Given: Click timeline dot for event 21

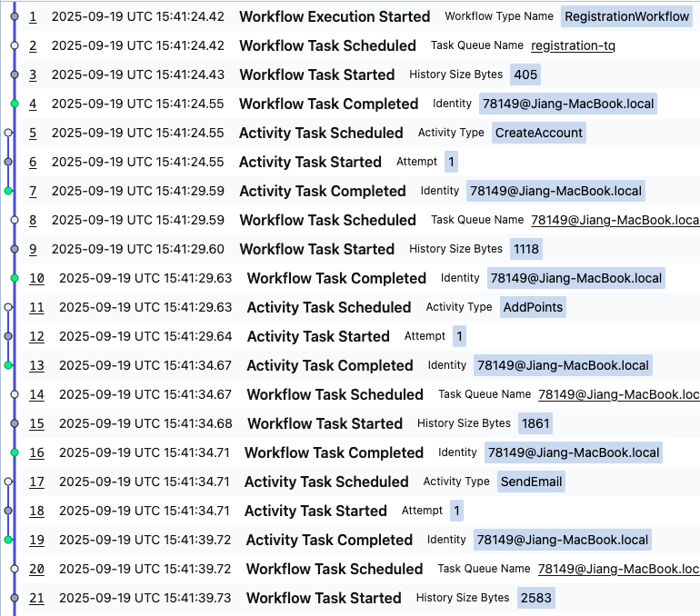Looking at the screenshot, I should 15,598.
